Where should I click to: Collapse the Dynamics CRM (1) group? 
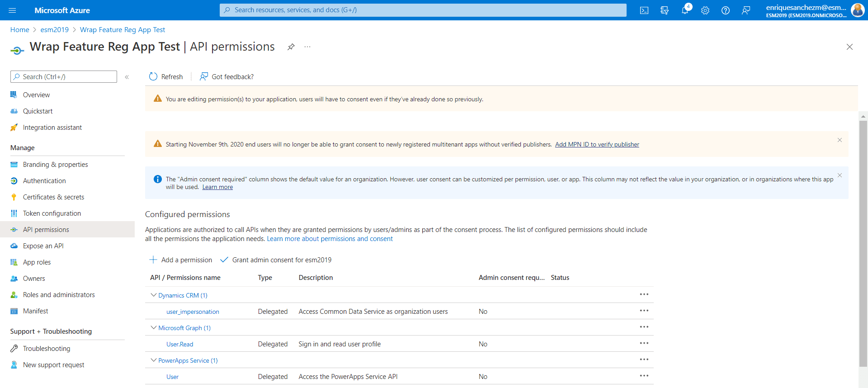(x=154, y=295)
